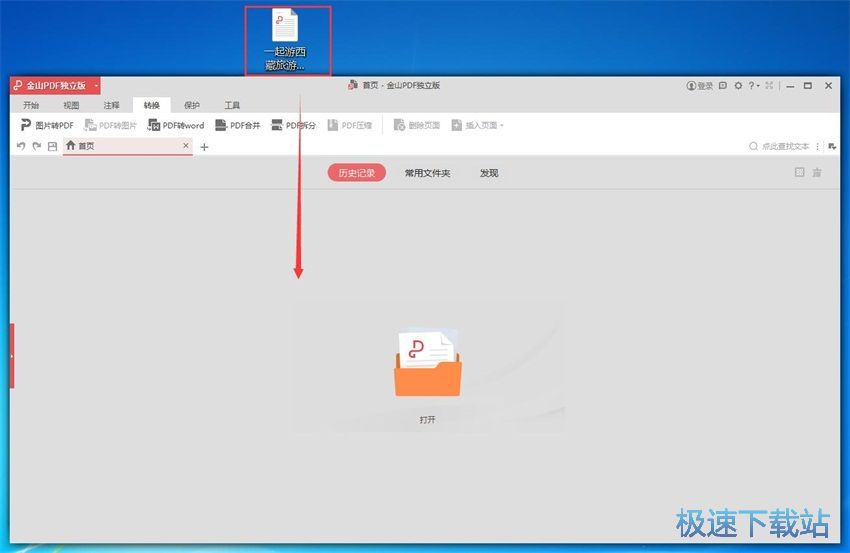Click the 登录 login button
This screenshot has height=553, width=850.
pyautogui.click(x=700, y=86)
